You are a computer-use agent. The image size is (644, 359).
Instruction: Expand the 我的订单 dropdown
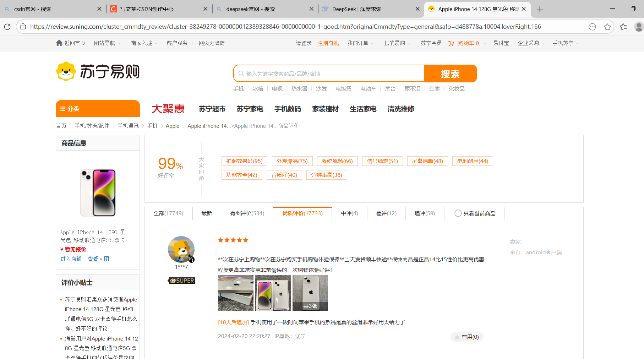click(x=361, y=43)
